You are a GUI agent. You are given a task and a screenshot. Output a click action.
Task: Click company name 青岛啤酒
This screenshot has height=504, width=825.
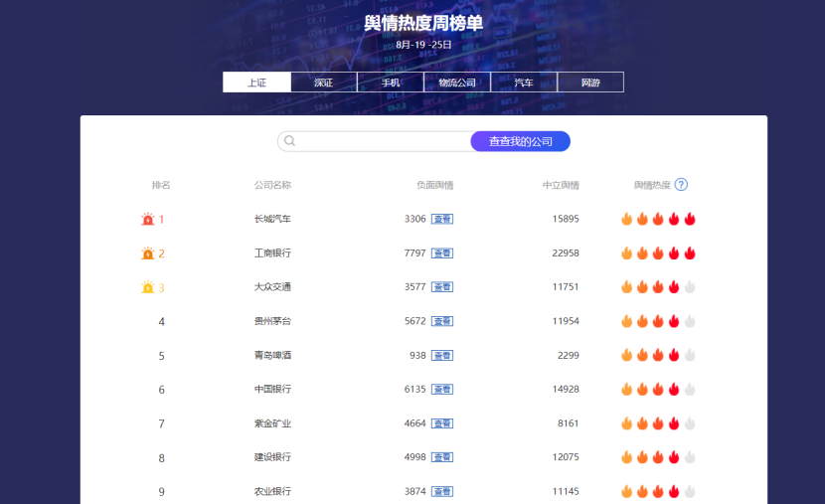click(272, 355)
